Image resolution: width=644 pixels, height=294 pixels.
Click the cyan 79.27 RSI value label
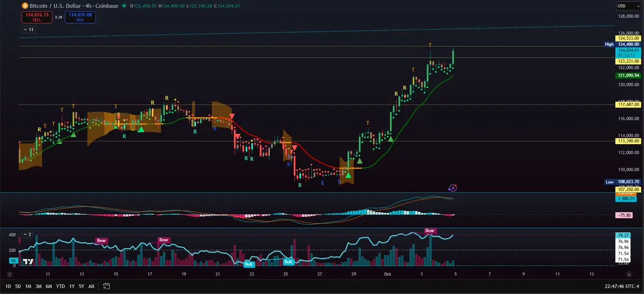point(624,235)
